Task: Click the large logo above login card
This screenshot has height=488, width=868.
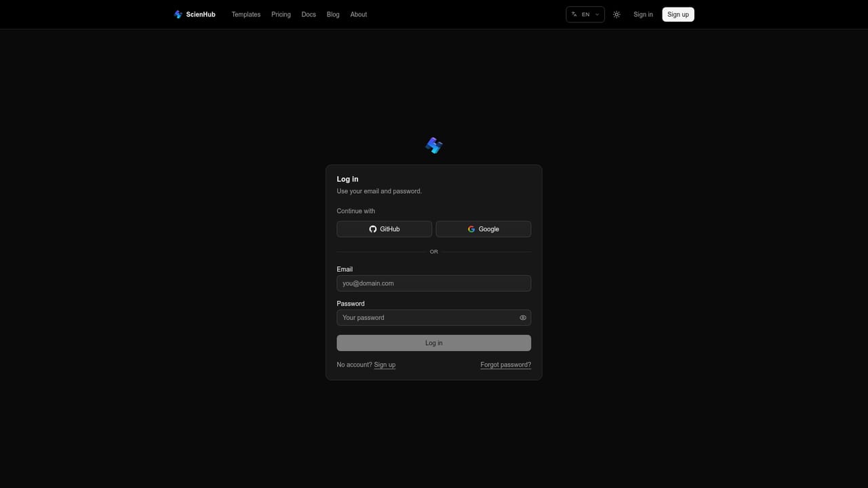Action: coord(434,146)
